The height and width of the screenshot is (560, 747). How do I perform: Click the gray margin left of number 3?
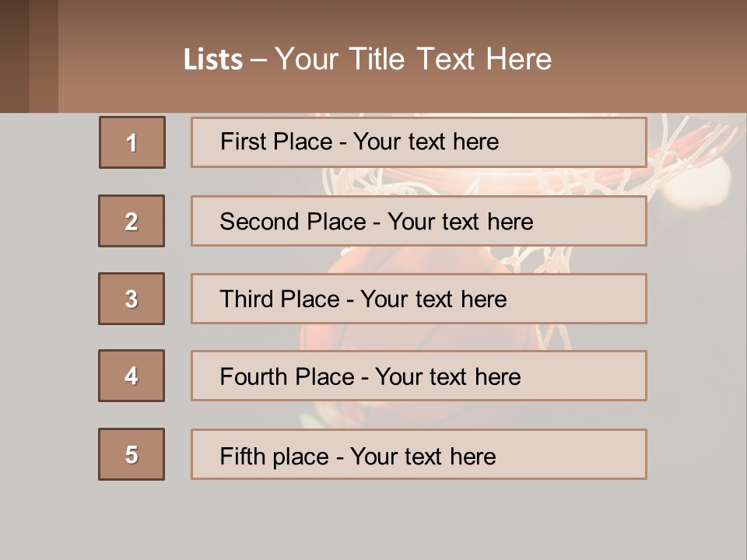click(48, 299)
